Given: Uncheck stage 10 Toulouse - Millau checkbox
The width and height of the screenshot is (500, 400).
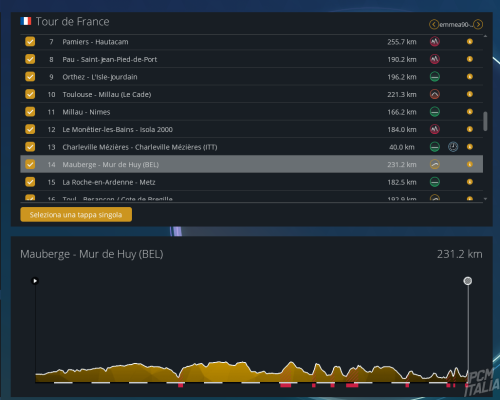Looking at the screenshot, I should [x=30, y=94].
